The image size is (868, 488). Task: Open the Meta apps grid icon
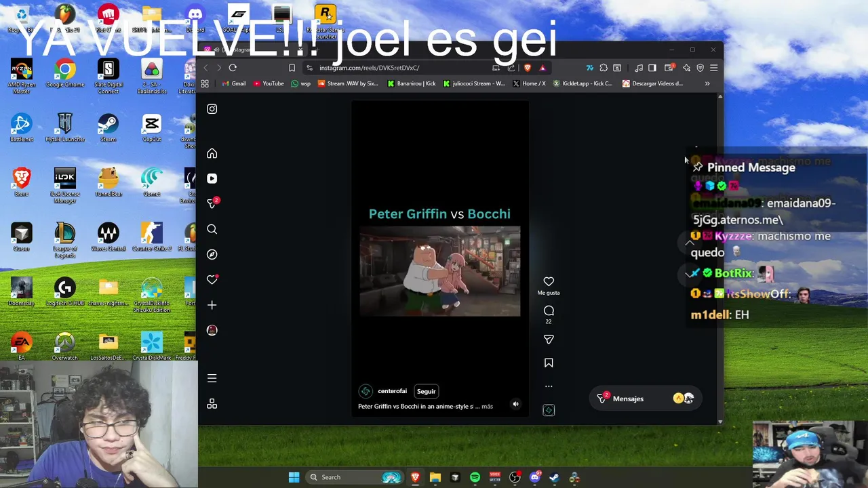pyautogui.click(x=212, y=404)
